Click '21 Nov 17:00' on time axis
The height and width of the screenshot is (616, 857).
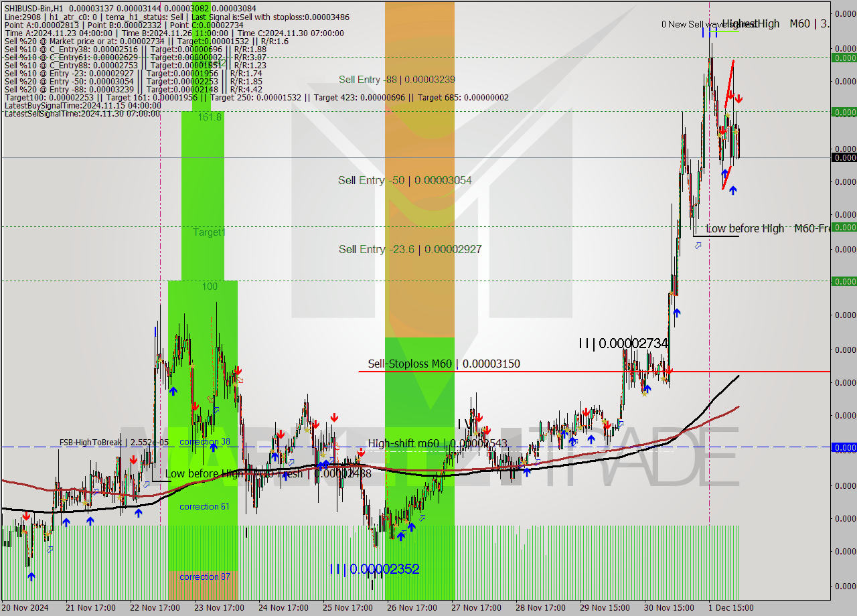90,608
